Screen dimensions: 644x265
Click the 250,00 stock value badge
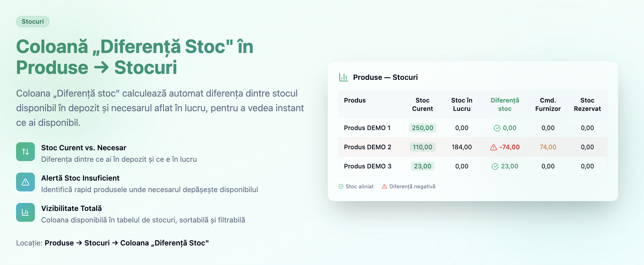pyautogui.click(x=423, y=128)
